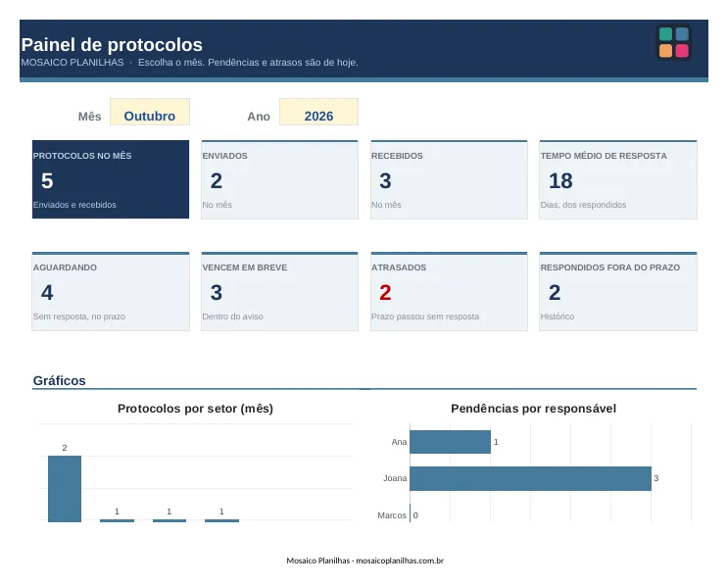The height and width of the screenshot is (585, 728).
Task: Open the Ano dropdown showing 2026
Action: [318, 112]
